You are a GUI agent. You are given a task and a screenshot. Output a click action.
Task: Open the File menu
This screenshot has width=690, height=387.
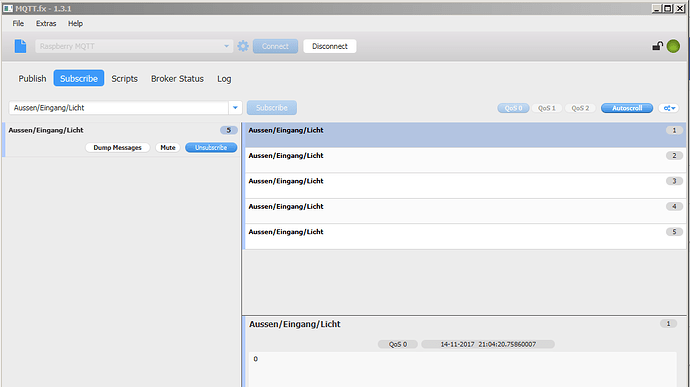pyautogui.click(x=18, y=23)
